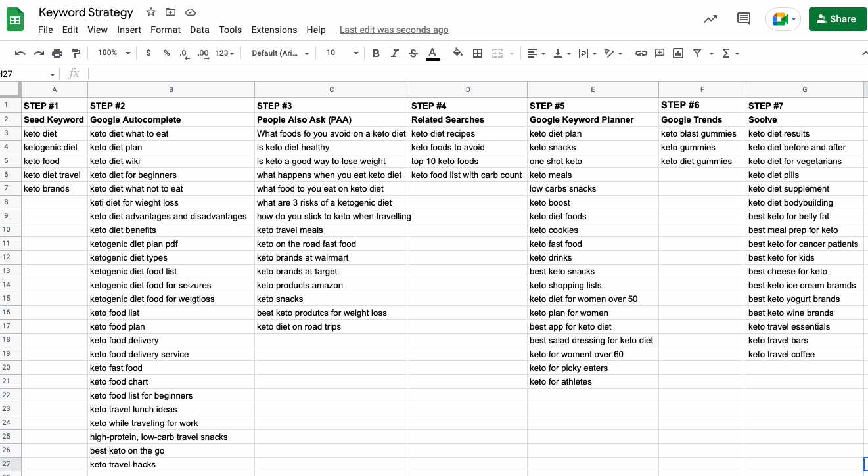Image resolution: width=868 pixels, height=476 pixels.
Task: Collapse the toolbar with the chevron
Action: 863,53
